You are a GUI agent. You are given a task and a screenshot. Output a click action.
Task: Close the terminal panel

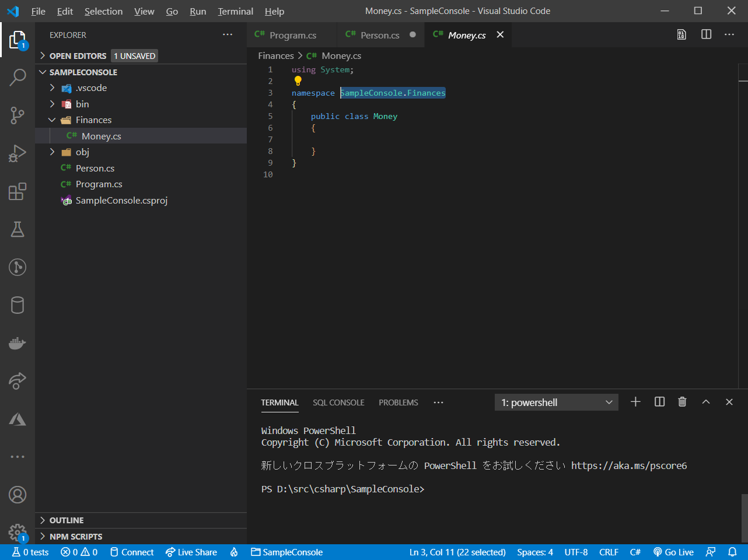729,402
